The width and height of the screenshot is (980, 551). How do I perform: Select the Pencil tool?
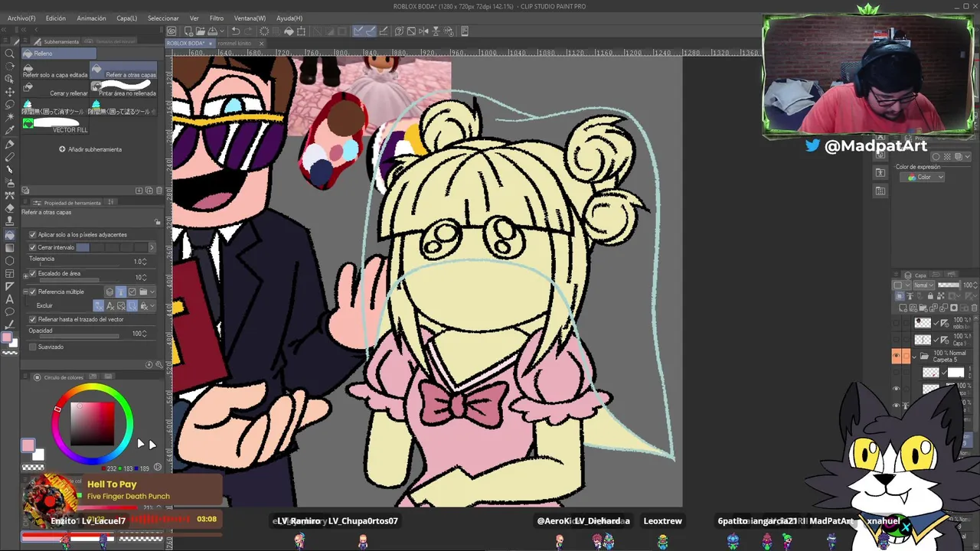tap(10, 158)
